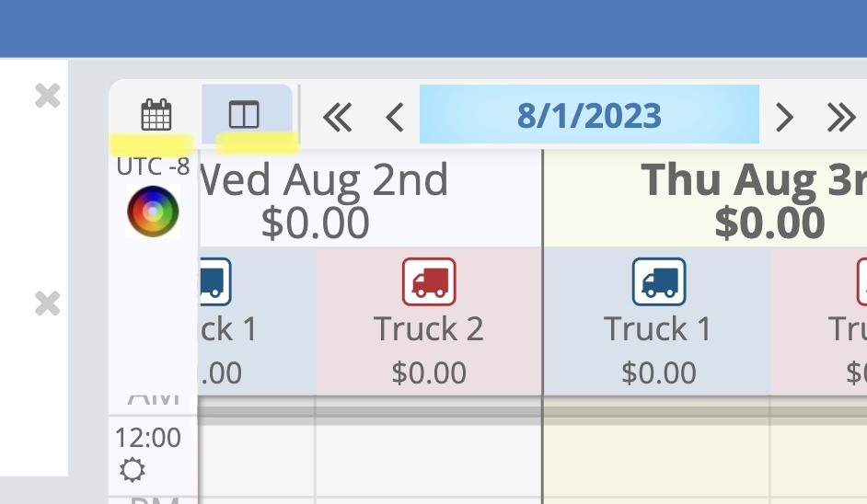Image resolution: width=867 pixels, height=504 pixels.
Task: Jump forward with the double right arrows
Action: tap(840, 117)
